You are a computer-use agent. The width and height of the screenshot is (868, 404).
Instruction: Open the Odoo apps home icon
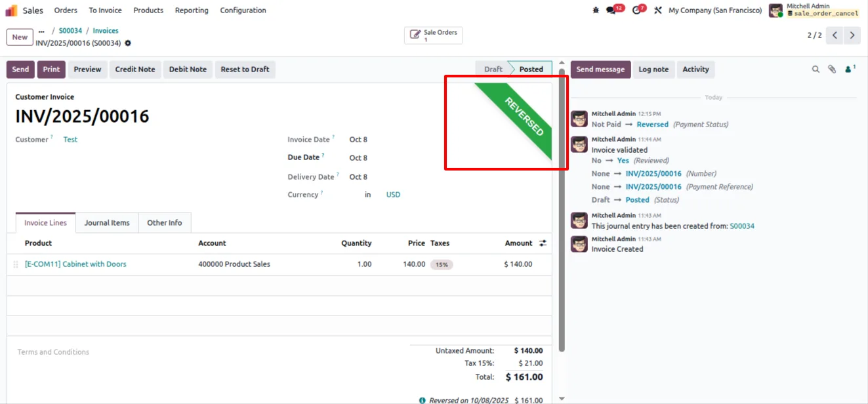11,10
